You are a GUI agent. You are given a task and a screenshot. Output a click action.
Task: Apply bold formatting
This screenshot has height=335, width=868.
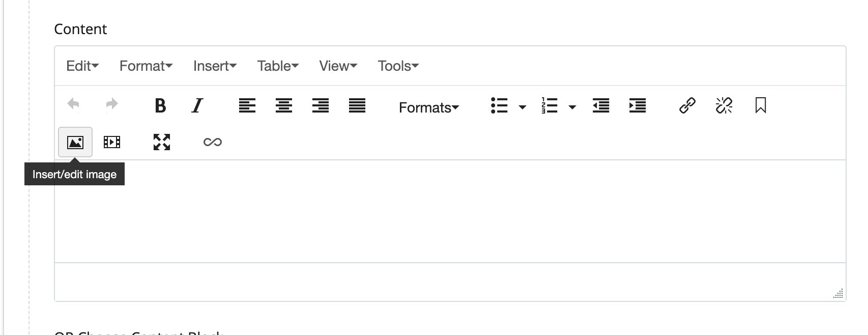pos(160,106)
